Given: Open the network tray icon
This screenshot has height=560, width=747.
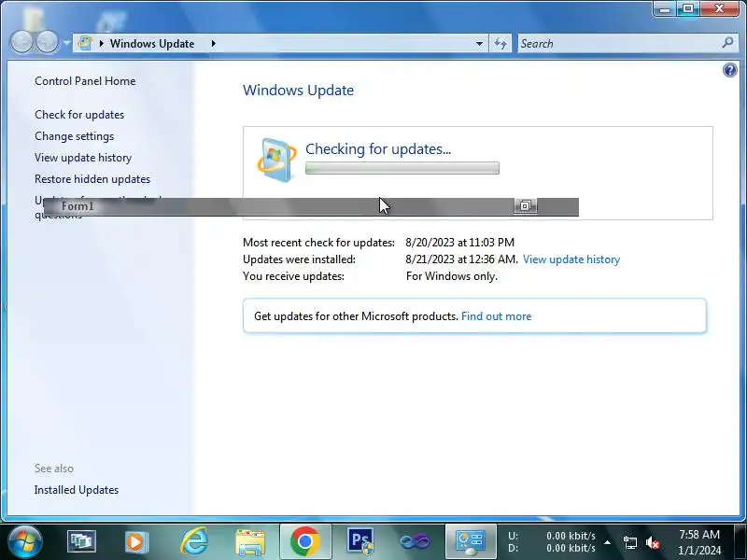Looking at the screenshot, I should point(629,542).
